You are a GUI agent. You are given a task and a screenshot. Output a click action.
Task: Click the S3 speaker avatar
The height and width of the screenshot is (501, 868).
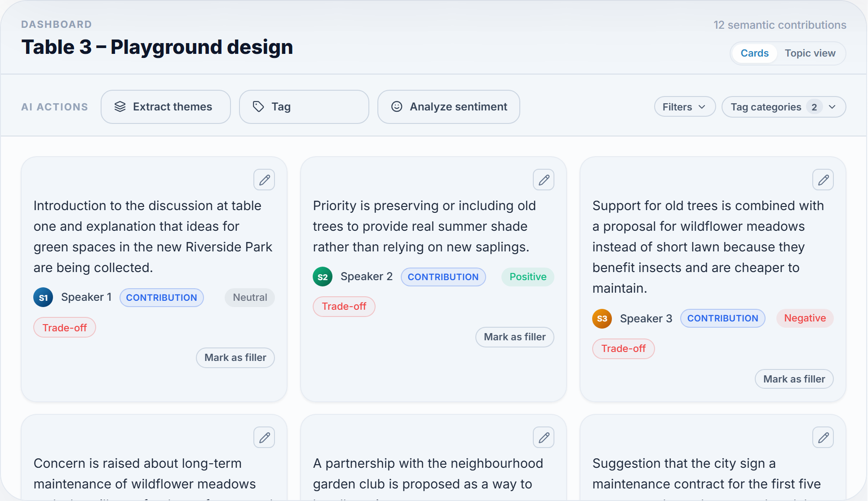coord(602,319)
